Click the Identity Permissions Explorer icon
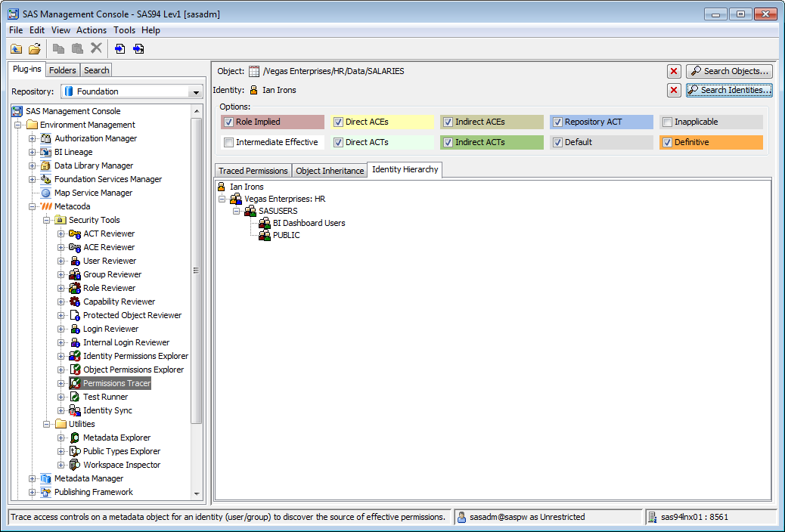Image resolution: width=785 pixels, height=532 pixels. coord(75,356)
